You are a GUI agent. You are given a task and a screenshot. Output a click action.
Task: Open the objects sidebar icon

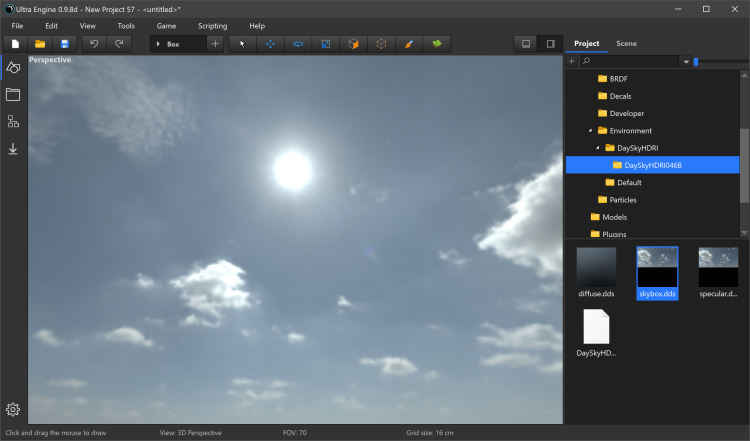[x=13, y=67]
